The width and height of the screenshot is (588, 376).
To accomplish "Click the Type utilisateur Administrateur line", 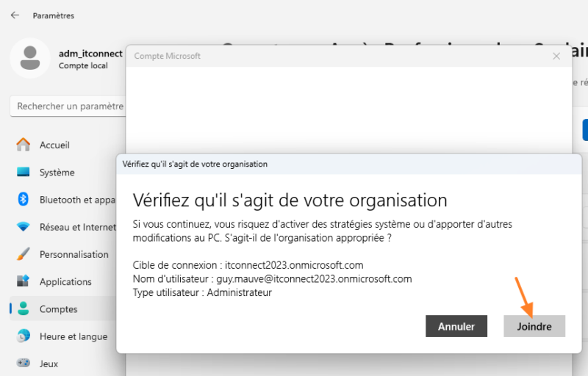I will (202, 292).
